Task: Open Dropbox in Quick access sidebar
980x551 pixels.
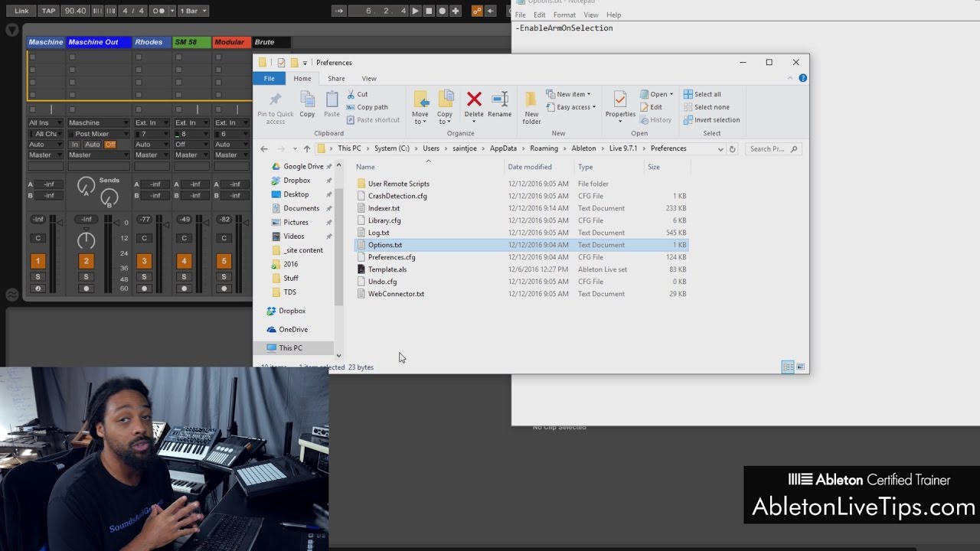Action: pos(296,181)
